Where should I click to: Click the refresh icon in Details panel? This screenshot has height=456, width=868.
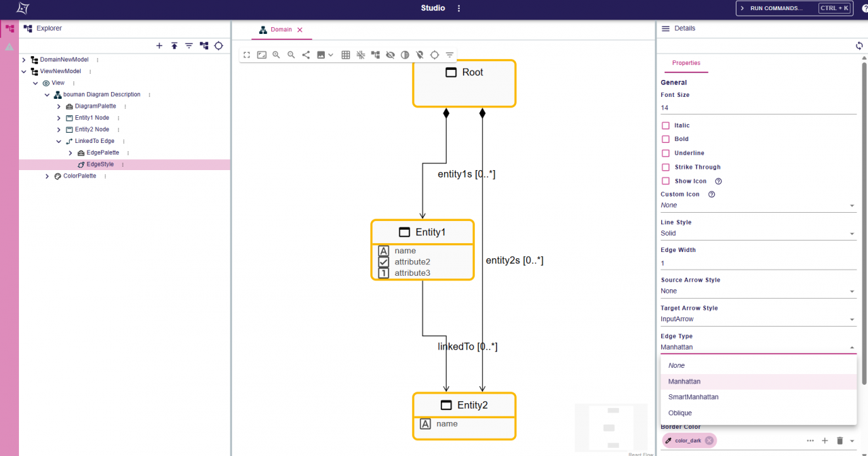point(859,46)
